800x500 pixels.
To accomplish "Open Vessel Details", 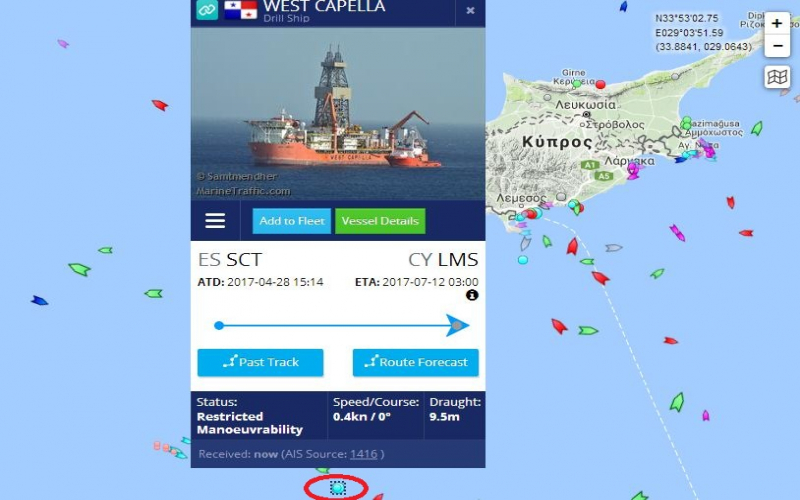I will point(380,221).
